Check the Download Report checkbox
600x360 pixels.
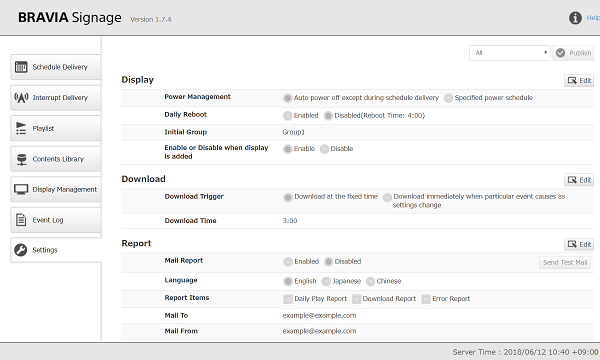tap(356, 299)
